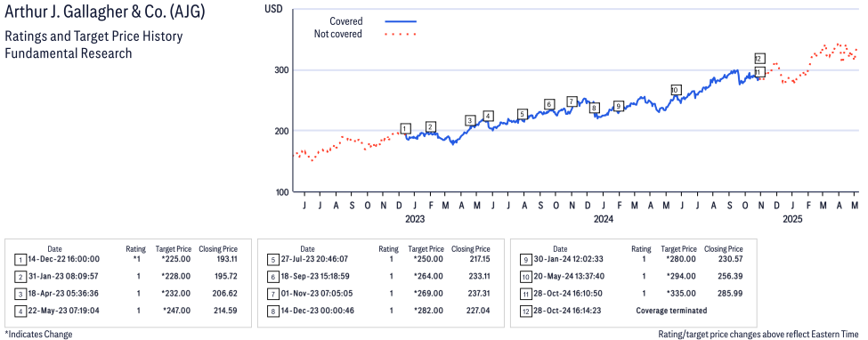Click the 2025 year label on x-axis

pyautogui.click(x=792, y=219)
